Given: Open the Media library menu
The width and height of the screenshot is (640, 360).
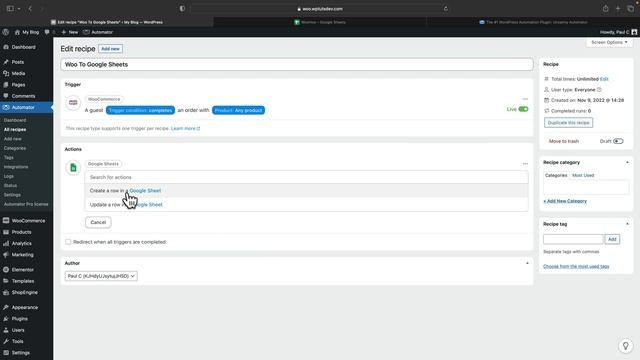Looking at the screenshot, I should click(18, 73).
